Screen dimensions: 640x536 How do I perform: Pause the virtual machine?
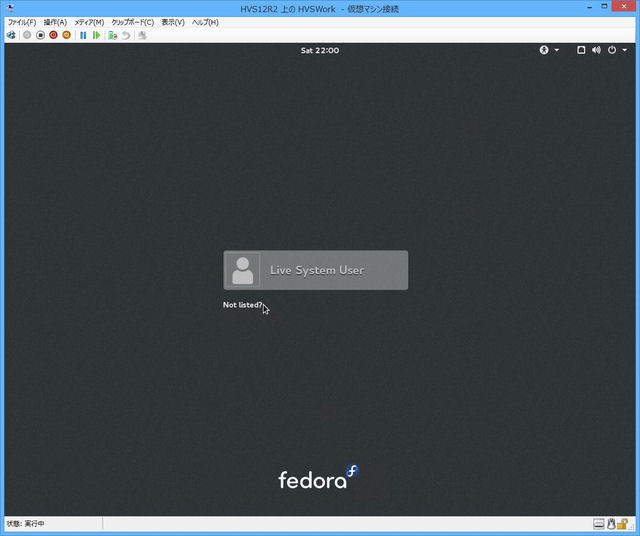point(83,36)
